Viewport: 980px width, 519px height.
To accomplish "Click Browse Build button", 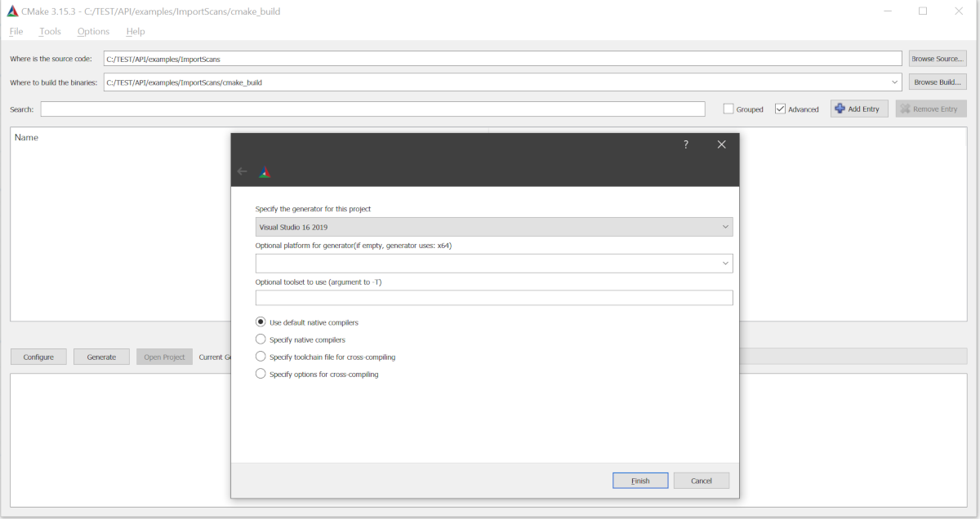I will tap(938, 82).
